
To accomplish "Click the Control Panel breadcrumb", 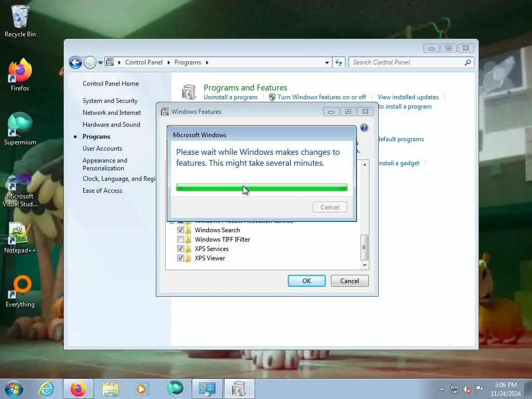I will click(144, 62).
